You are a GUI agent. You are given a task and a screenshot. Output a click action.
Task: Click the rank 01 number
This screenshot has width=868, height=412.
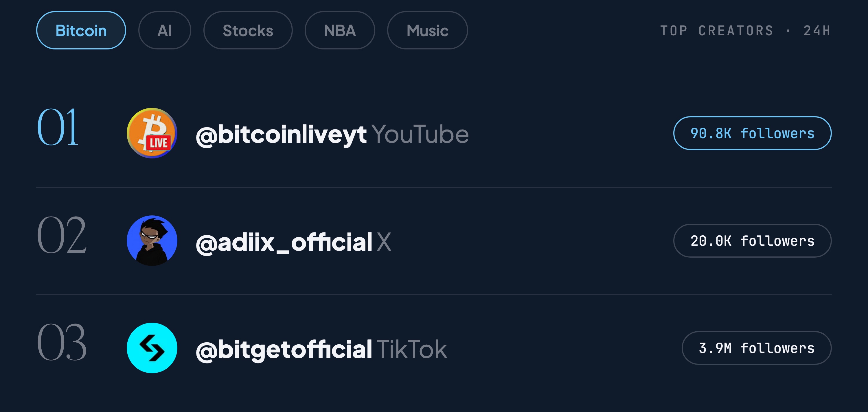coord(58,127)
